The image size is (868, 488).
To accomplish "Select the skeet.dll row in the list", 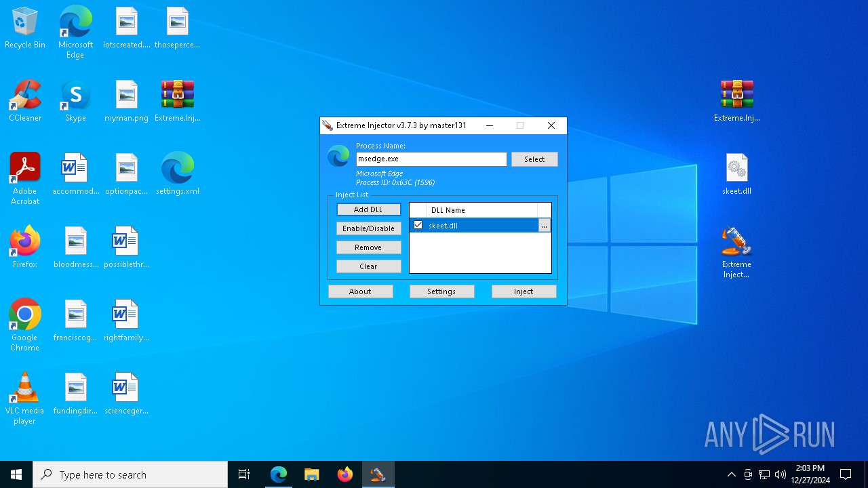I will tap(480, 226).
